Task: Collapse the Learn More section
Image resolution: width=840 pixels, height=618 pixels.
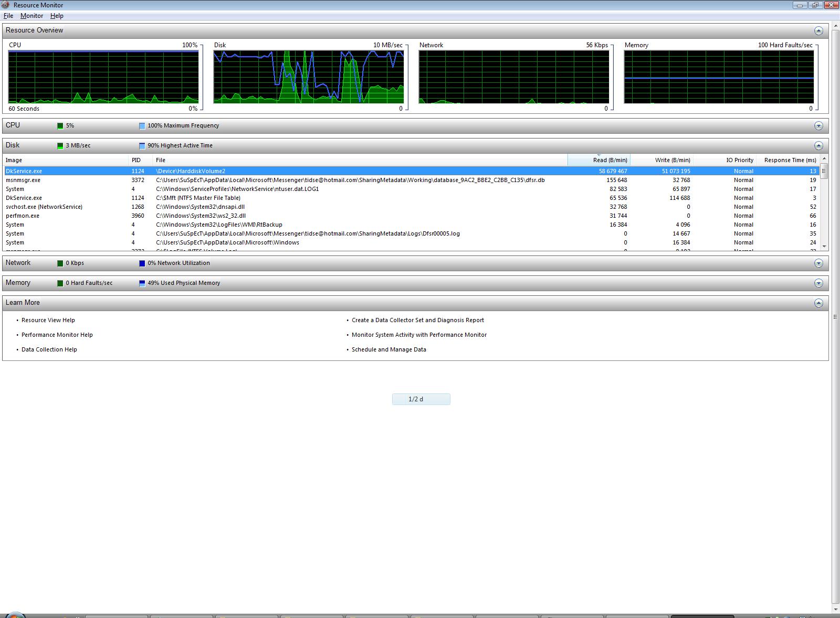Action: pyautogui.click(x=818, y=303)
